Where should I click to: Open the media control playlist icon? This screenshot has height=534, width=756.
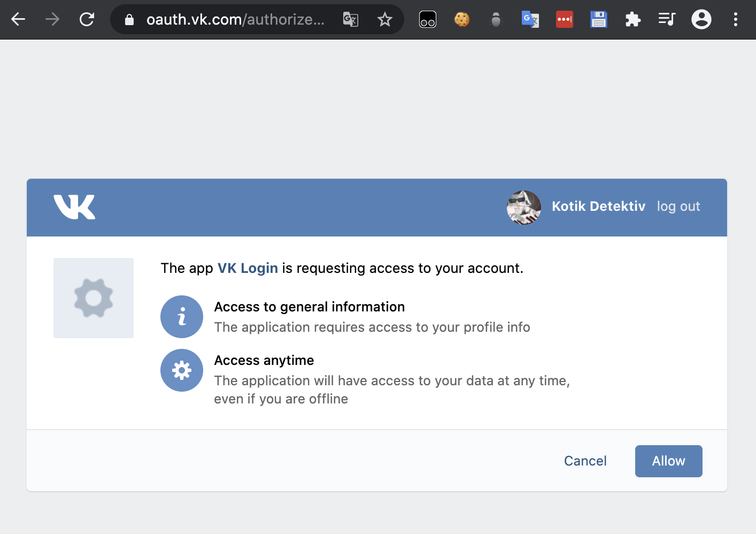(x=667, y=20)
